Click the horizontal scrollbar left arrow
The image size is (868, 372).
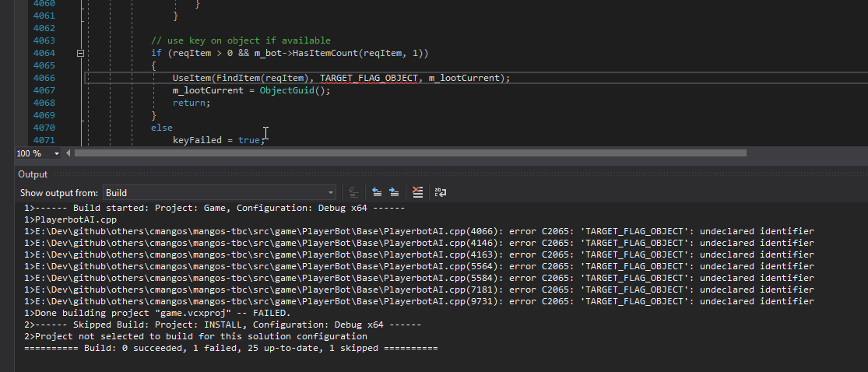tap(68, 153)
